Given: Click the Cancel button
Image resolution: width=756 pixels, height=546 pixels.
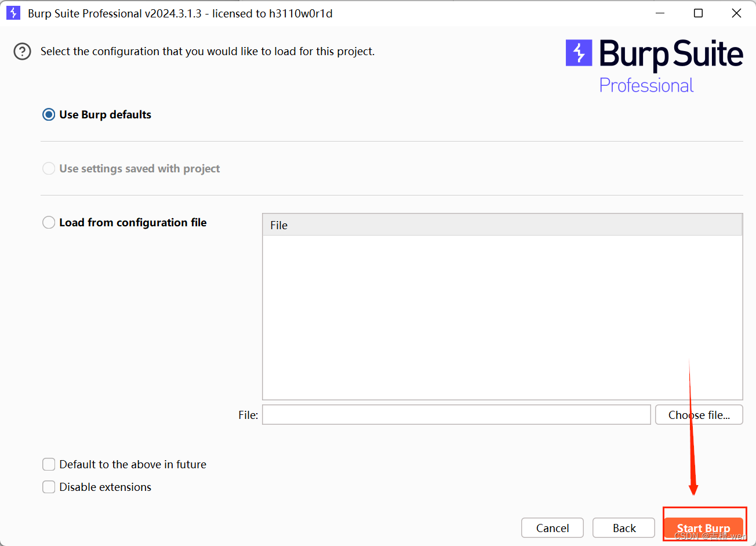Looking at the screenshot, I should [x=552, y=528].
